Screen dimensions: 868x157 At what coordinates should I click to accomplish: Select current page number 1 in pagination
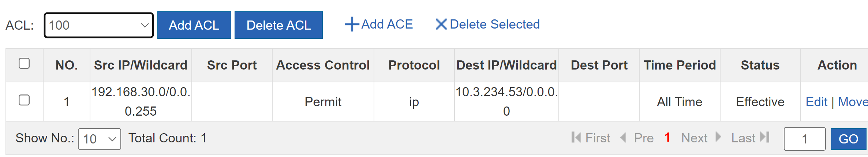(667, 138)
